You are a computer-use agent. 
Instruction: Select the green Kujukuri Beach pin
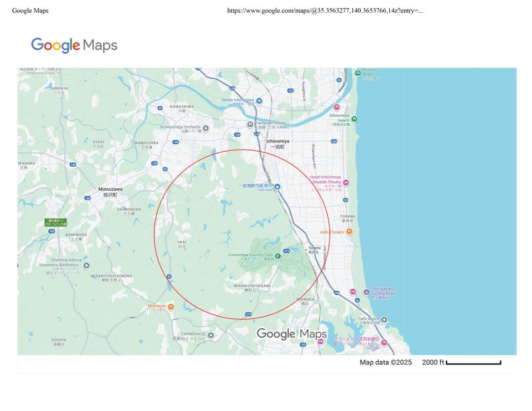tap(358, 72)
